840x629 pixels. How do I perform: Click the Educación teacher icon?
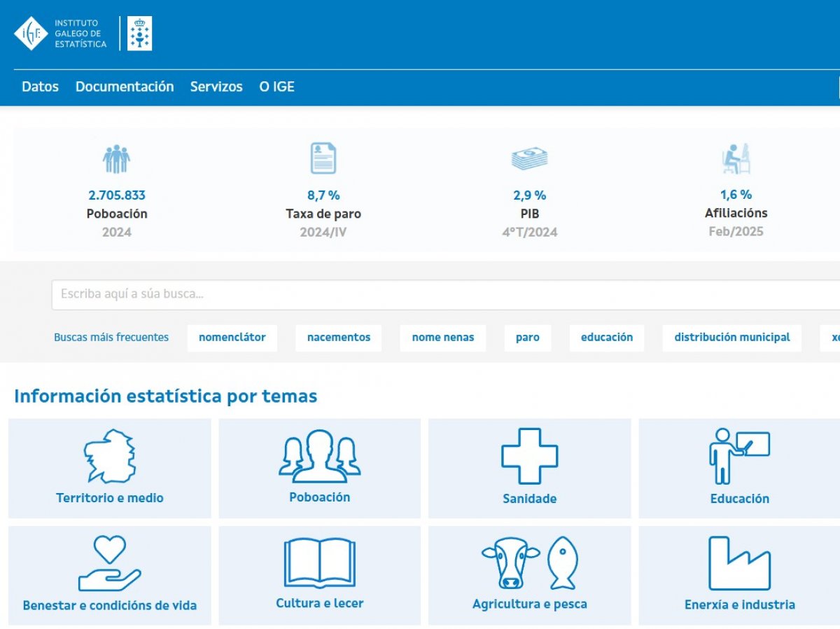[x=739, y=456]
